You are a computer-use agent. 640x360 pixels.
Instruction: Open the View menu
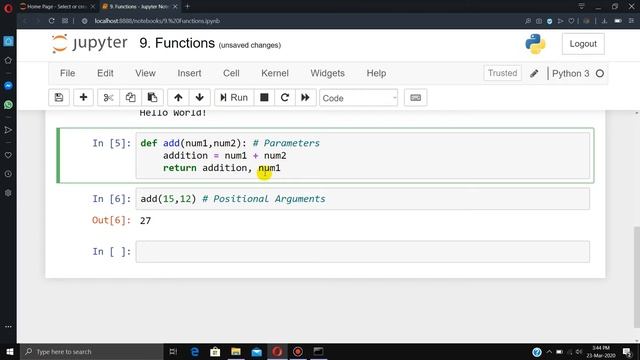click(145, 73)
